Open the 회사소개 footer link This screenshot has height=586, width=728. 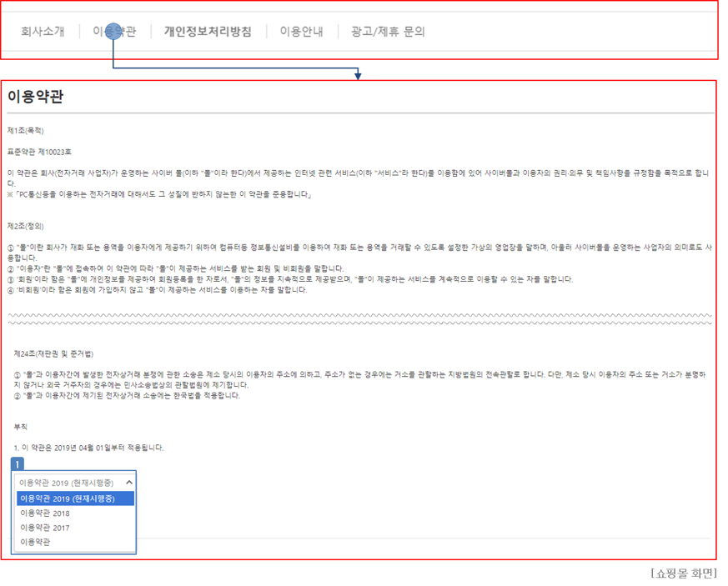pyautogui.click(x=43, y=32)
